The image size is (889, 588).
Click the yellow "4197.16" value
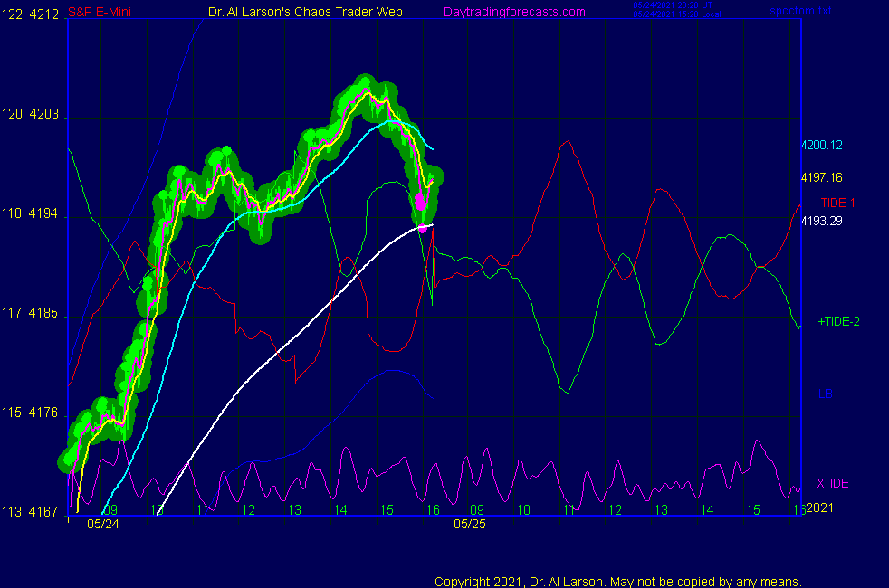(821, 178)
